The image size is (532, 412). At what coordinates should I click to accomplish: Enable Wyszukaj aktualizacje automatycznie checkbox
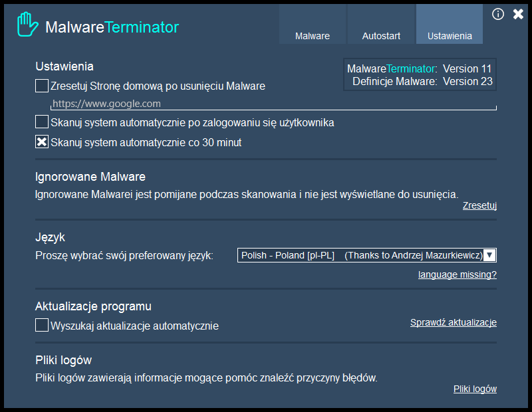pos(42,325)
